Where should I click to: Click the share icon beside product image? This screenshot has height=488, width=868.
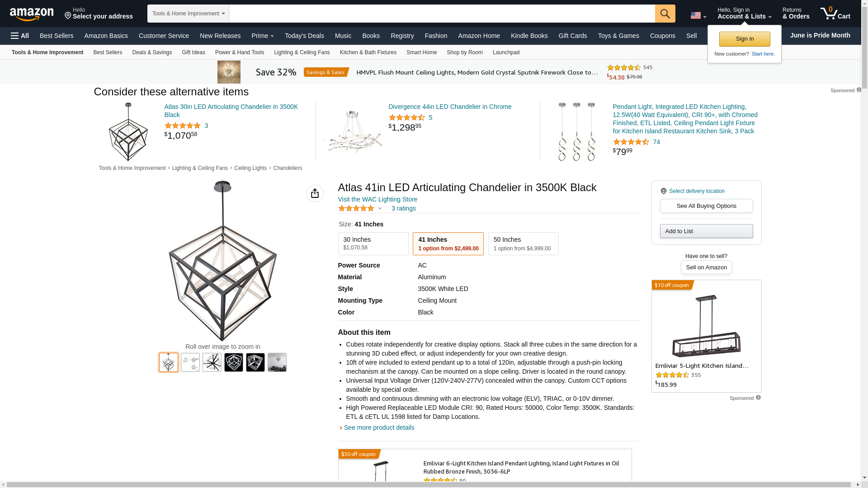click(315, 193)
